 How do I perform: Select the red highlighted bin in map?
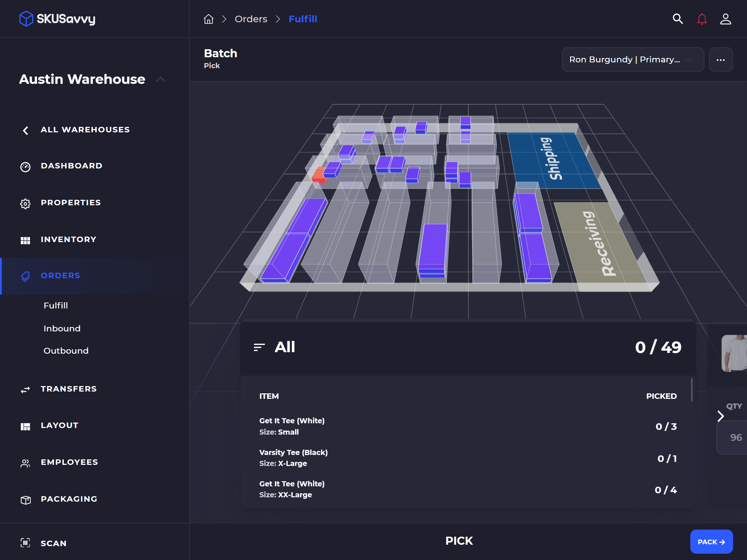click(x=319, y=176)
